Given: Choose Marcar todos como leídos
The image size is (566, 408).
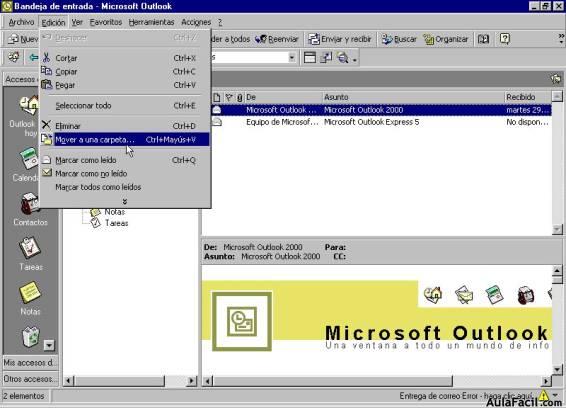Looking at the screenshot, I should (125, 187).
